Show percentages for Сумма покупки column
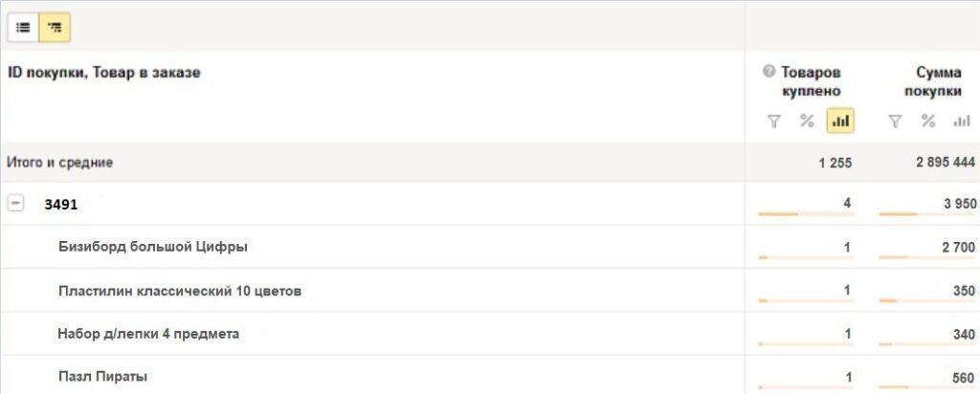 click(x=927, y=121)
